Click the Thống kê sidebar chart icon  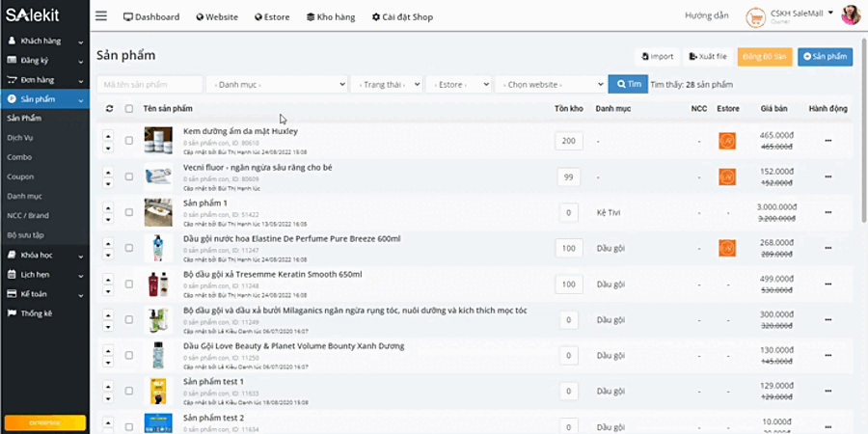pyautogui.click(x=13, y=313)
